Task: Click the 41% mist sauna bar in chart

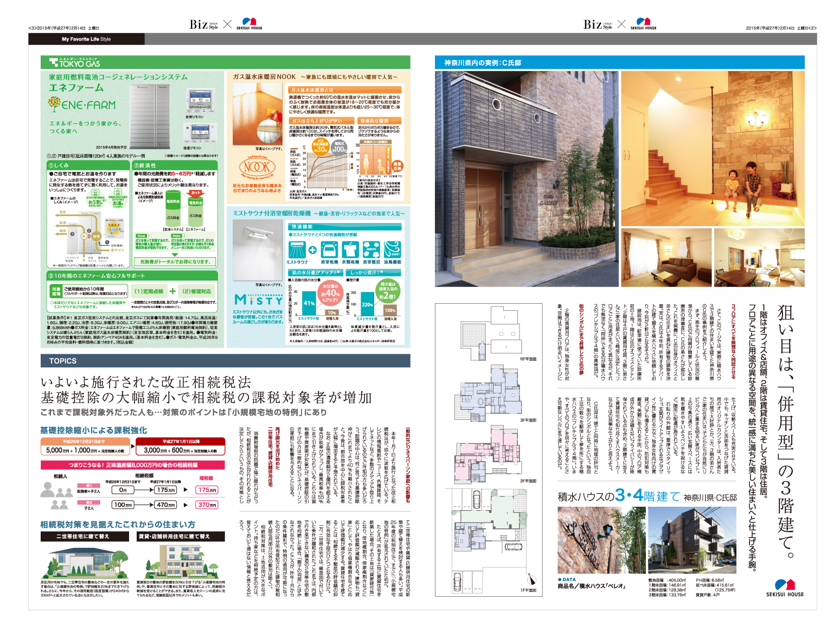Action: click(x=309, y=303)
